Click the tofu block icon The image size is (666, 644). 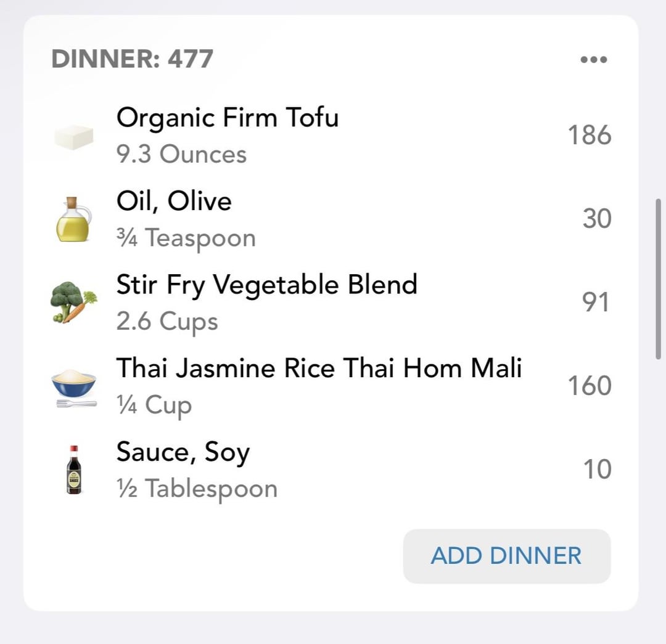73,136
